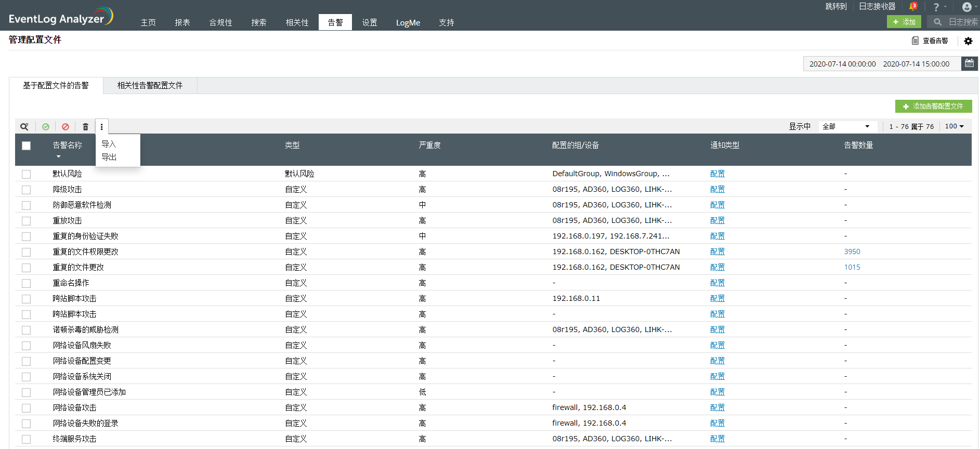
Task: Open the calendar date picker icon
Action: pos(969,63)
